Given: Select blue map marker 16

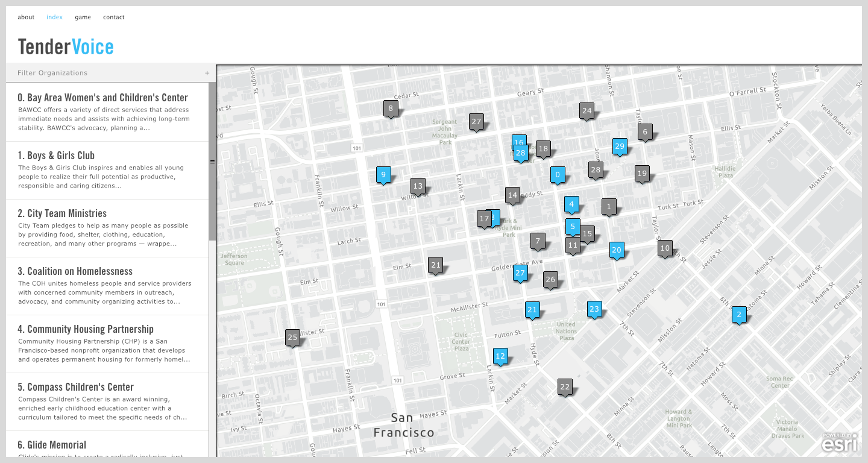Looking at the screenshot, I should click(519, 140).
